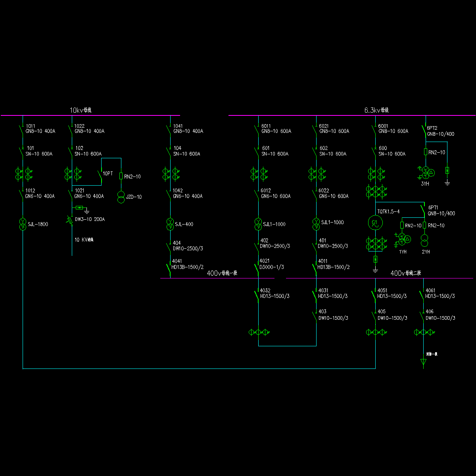Click the SJL-400 transformer symbol
Image resolution: width=476 pixels, height=476 pixels.
point(170,224)
